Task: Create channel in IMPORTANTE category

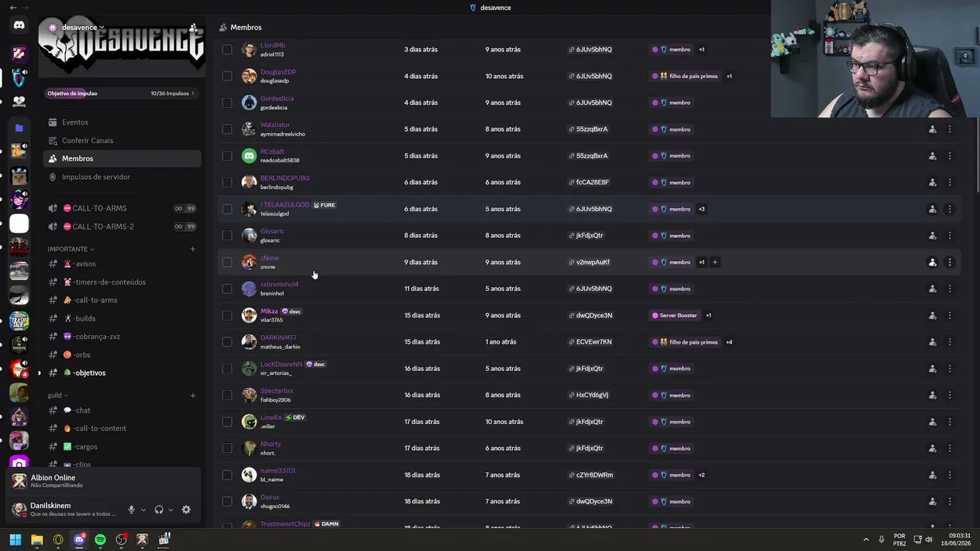Action: (x=192, y=249)
